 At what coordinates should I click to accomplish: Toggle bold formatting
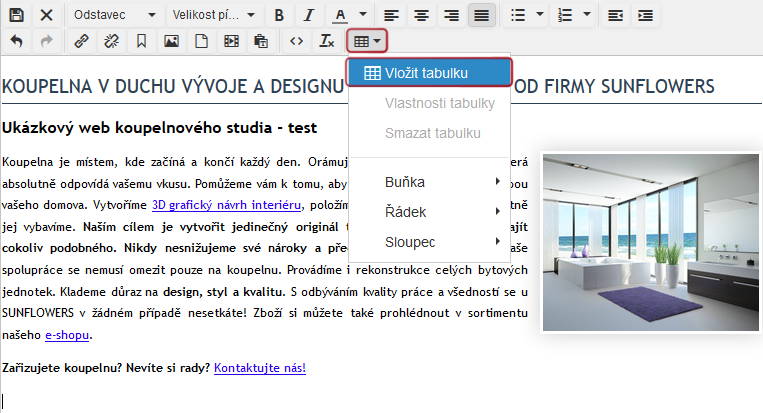(279, 16)
